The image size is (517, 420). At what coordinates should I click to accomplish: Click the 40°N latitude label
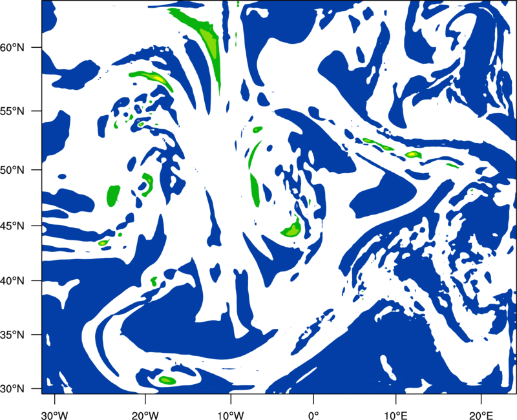tap(12, 281)
